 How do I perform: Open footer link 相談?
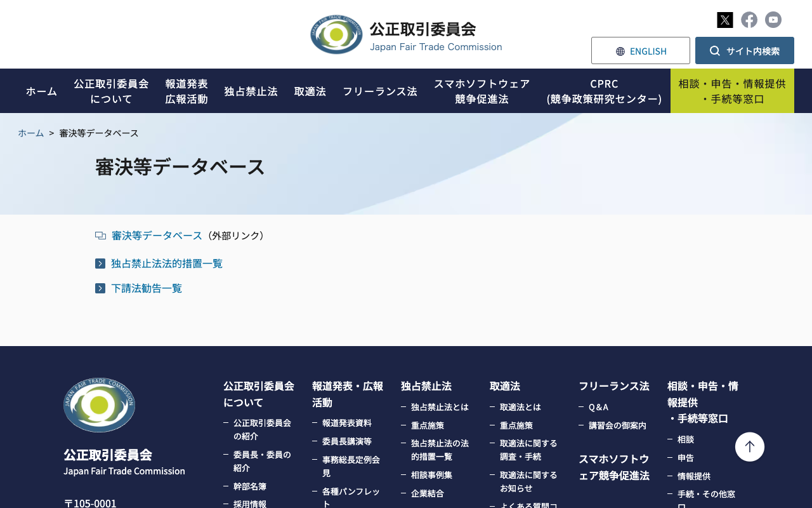point(686,439)
